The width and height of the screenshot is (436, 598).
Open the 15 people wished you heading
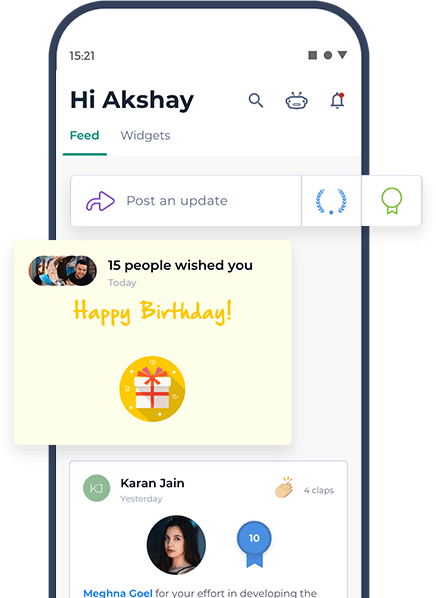180,265
